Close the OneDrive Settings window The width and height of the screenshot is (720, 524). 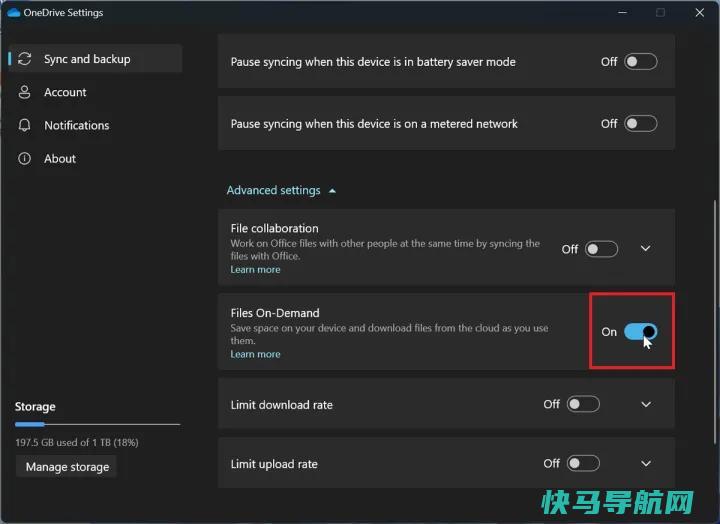(x=699, y=12)
